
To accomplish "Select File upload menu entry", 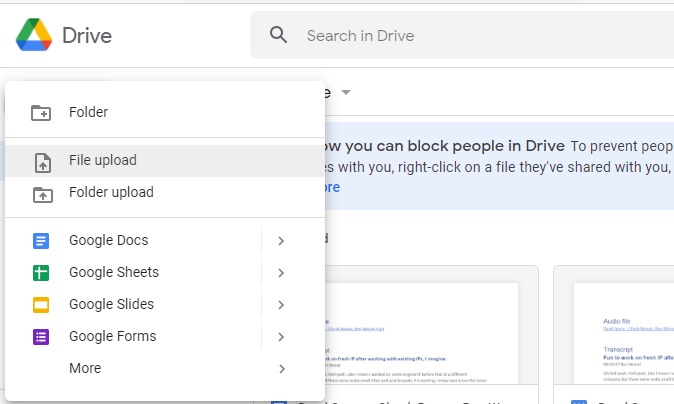I will (x=165, y=161).
